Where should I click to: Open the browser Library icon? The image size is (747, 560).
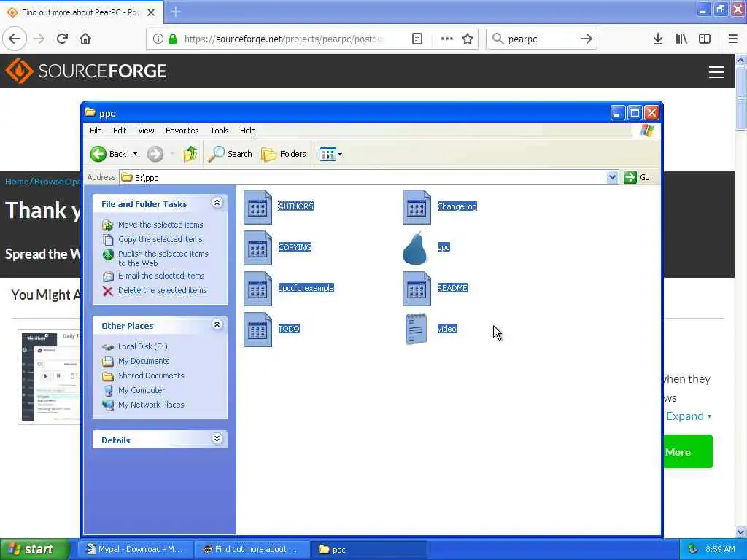(681, 39)
